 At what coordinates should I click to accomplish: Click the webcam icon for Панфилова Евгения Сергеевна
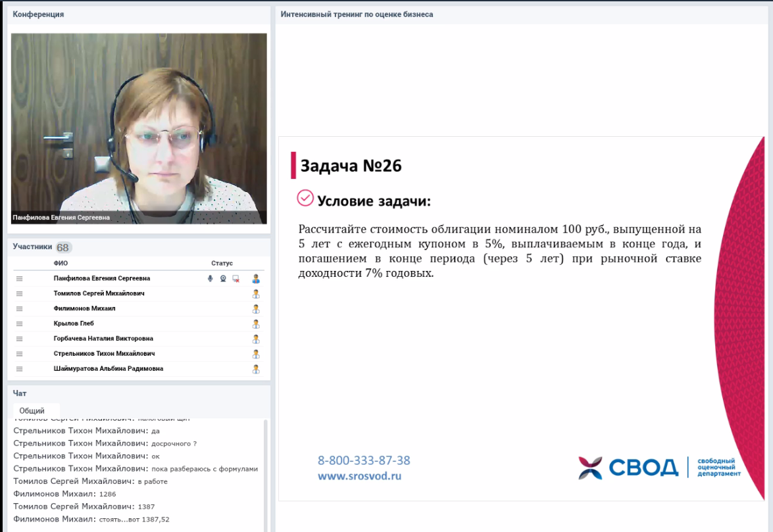click(x=223, y=279)
